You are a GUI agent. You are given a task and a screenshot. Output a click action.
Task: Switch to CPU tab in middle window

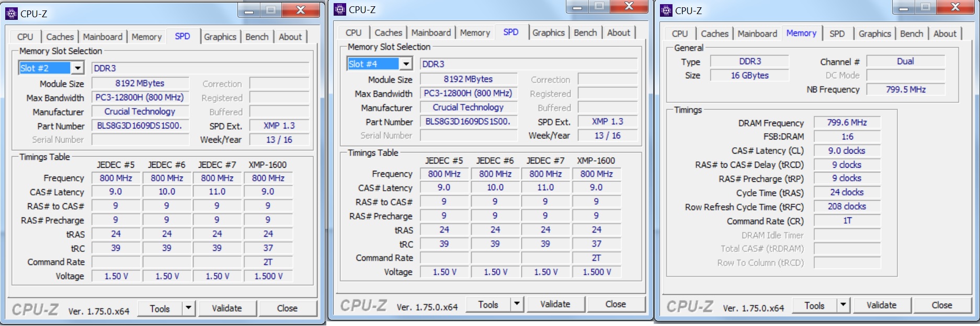[x=354, y=32]
